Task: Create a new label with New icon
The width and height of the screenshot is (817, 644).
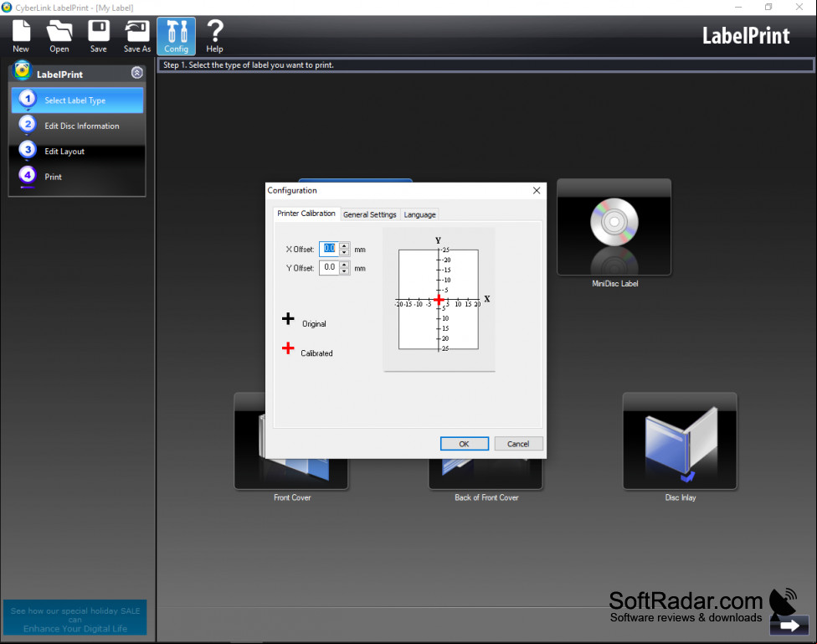Action: (21, 36)
